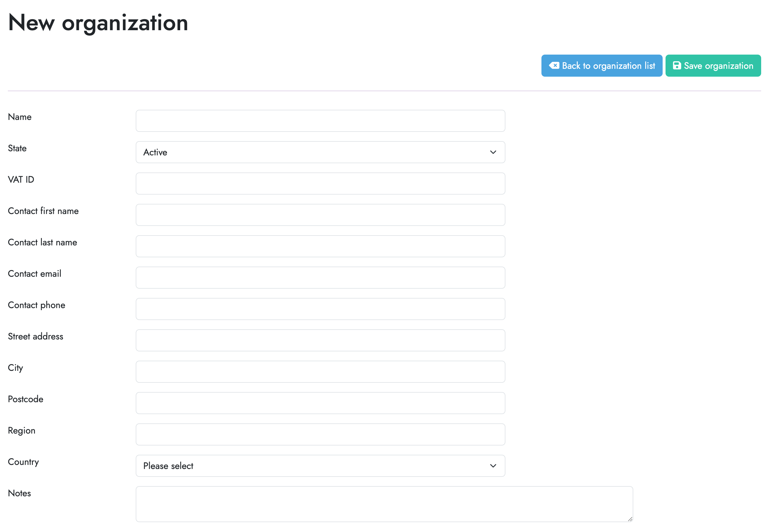Click the Contact phone field
Image resolution: width=769 pixels, height=532 pixels.
pos(320,309)
